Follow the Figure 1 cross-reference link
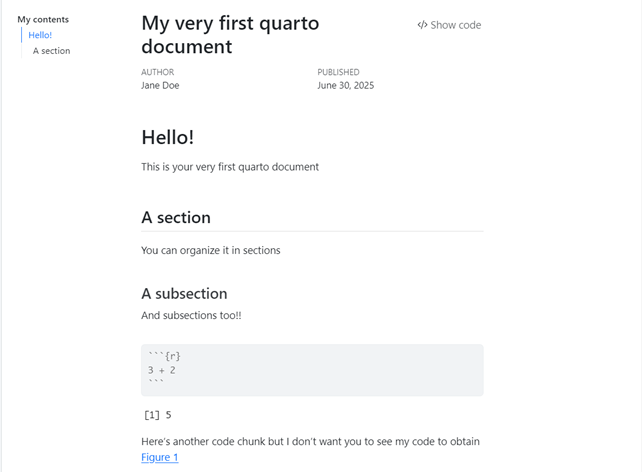 pyautogui.click(x=160, y=457)
